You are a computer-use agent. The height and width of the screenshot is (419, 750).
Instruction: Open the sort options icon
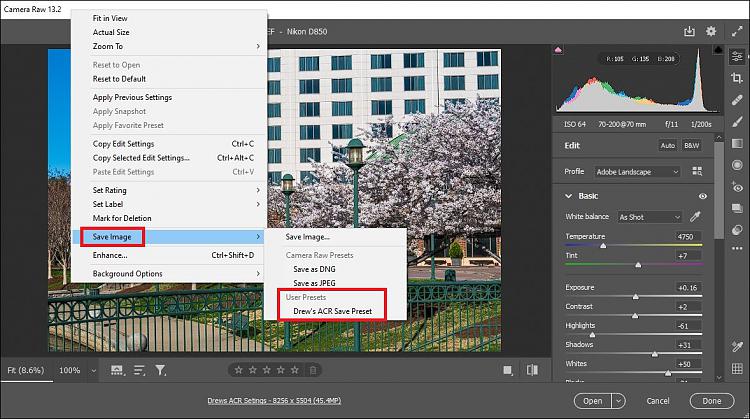[139, 370]
